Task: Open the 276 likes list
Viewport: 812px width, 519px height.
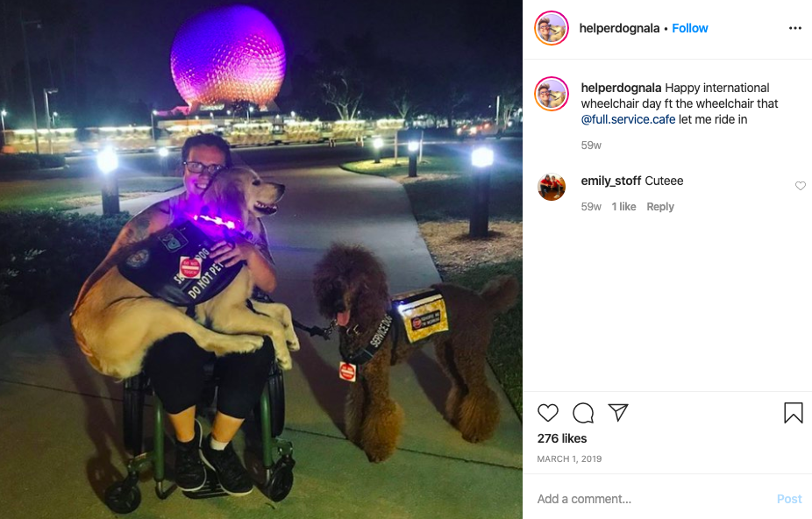Action: point(562,438)
